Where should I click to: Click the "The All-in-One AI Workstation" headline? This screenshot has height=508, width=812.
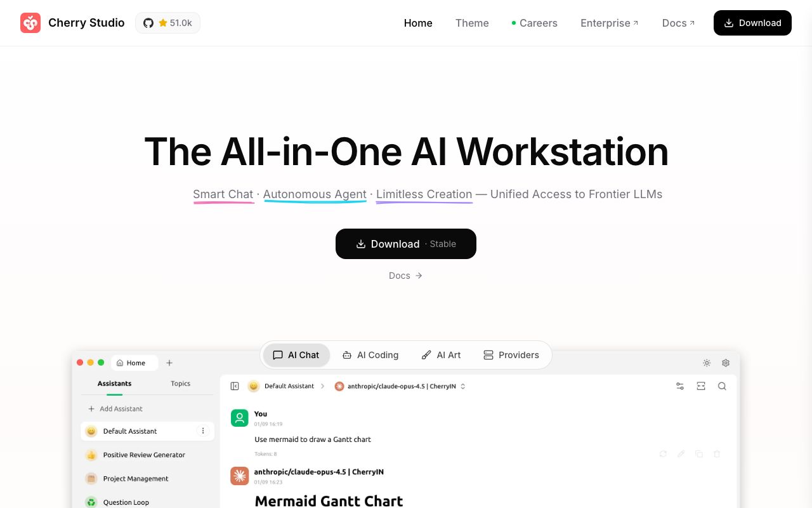[406, 152]
